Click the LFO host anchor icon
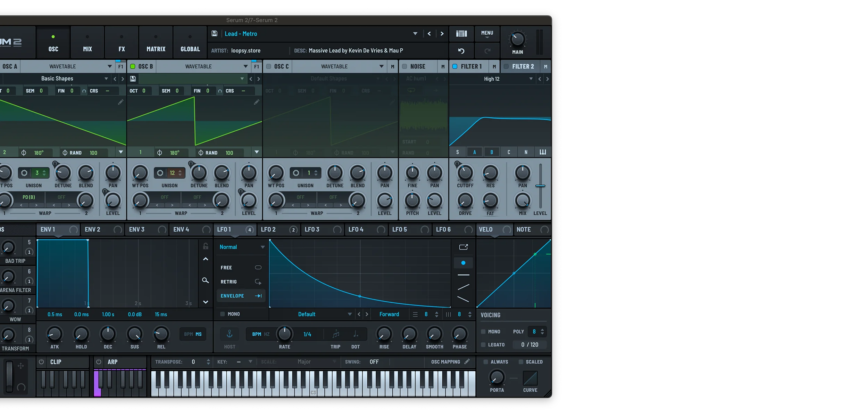This screenshot has height=417, width=868. pos(229,334)
